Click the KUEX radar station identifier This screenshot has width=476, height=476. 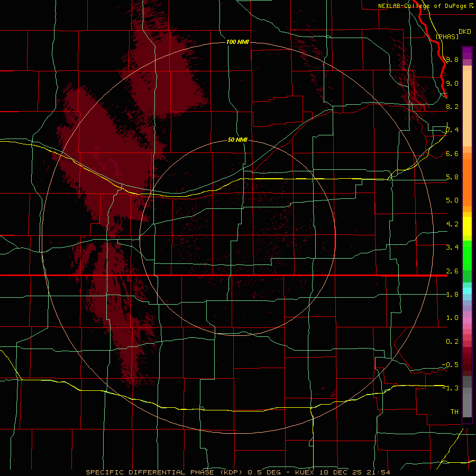pyautogui.click(x=305, y=472)
